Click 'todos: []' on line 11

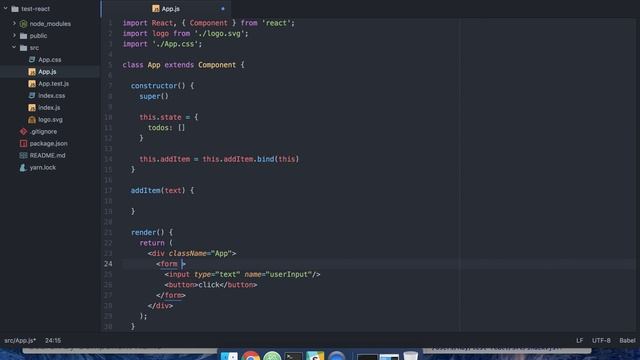(167, 127)
